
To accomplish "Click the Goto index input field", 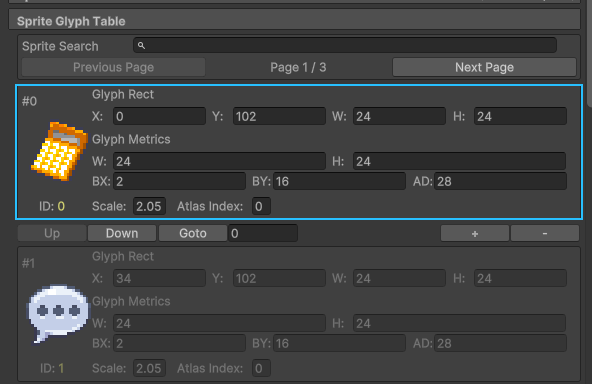I will click(x=263, y=233).
